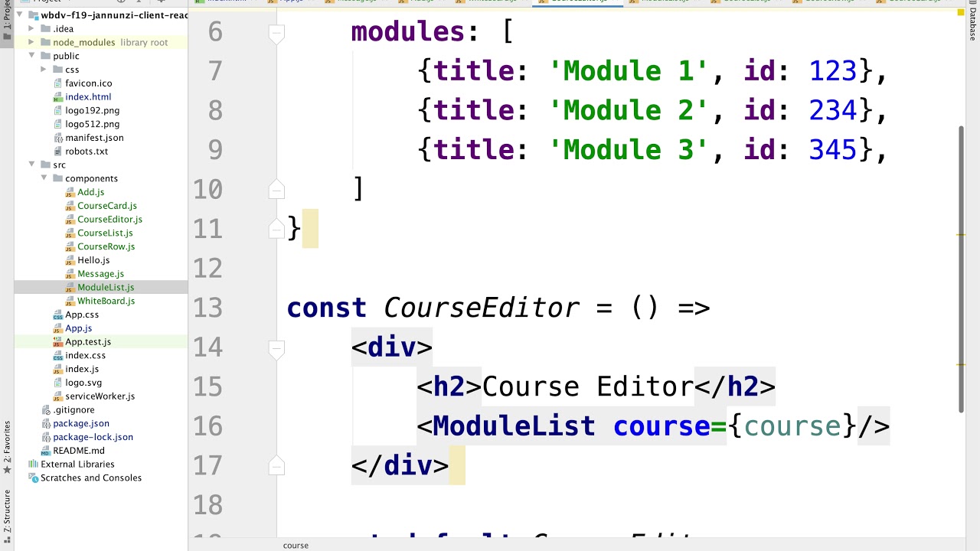Viewport: 980px width, 551px height.
Task: Click fold marker on line 10
Action: pos(277,189)
